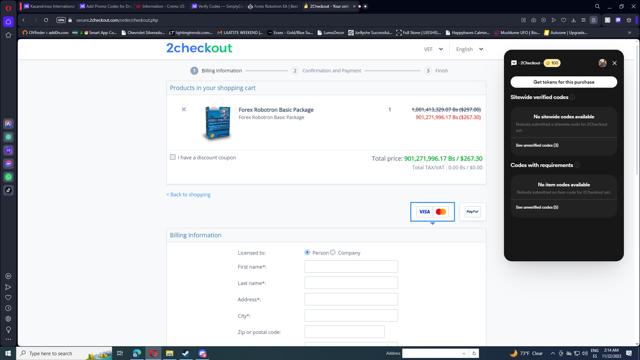
Task: Open Task View on the taskbar
Action: click(120, 353)
